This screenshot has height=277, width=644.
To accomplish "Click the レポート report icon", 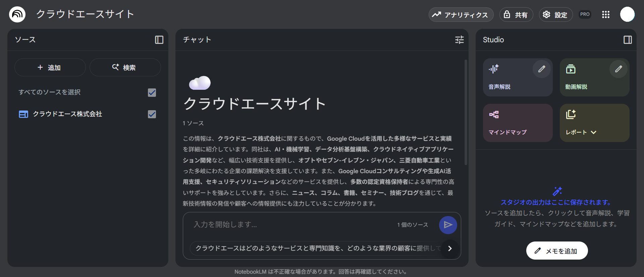I will pyautogui.click(x=571, y=114).
